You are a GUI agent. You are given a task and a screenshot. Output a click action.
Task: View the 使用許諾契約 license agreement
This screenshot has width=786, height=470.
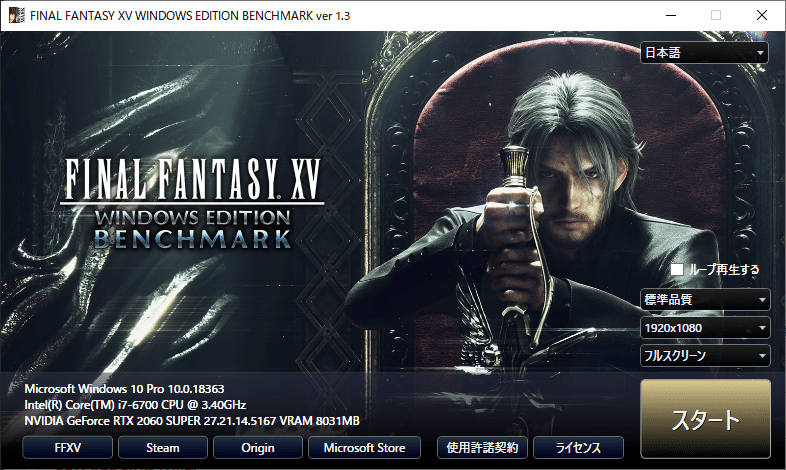point(482,447)
